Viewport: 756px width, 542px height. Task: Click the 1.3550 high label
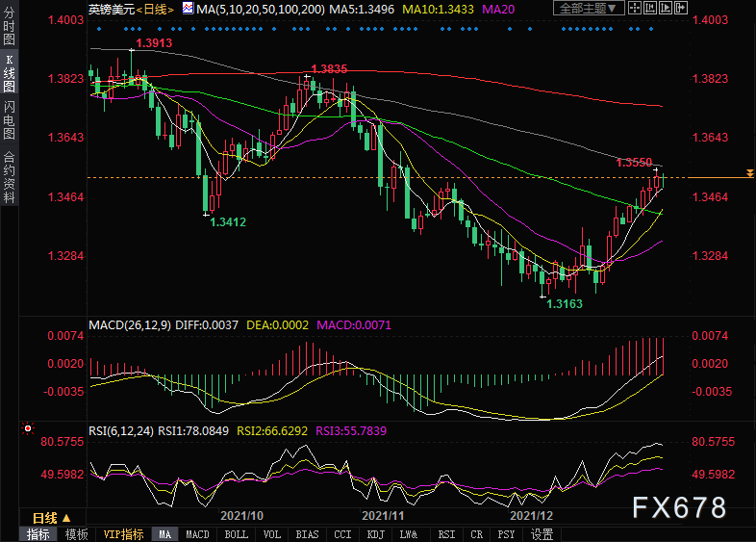634,162
